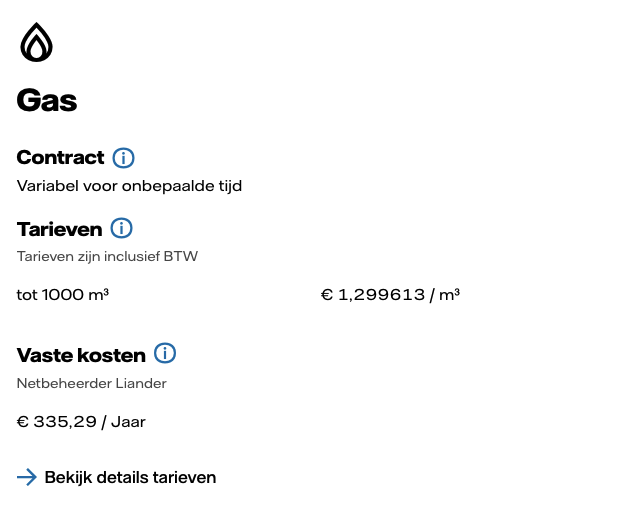
Task: Open the Bekijk details tarieven link
Action: coord(130,477)
